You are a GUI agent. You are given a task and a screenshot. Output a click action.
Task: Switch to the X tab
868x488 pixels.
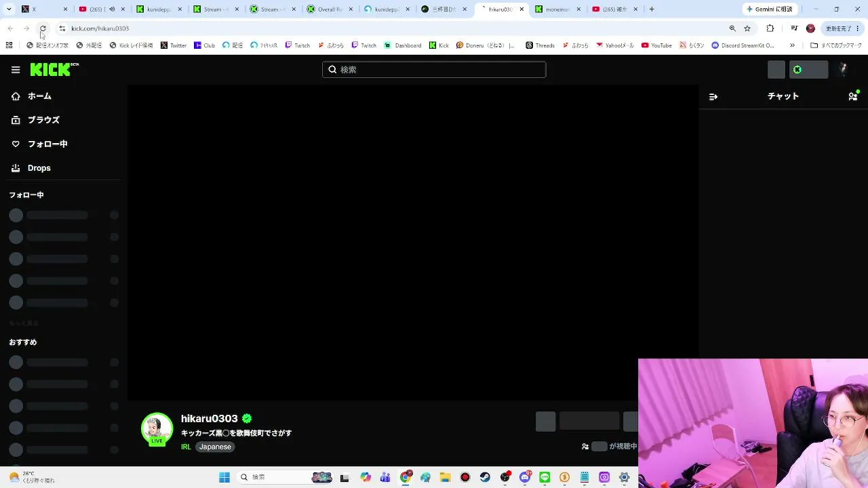(x=45, y=9)
